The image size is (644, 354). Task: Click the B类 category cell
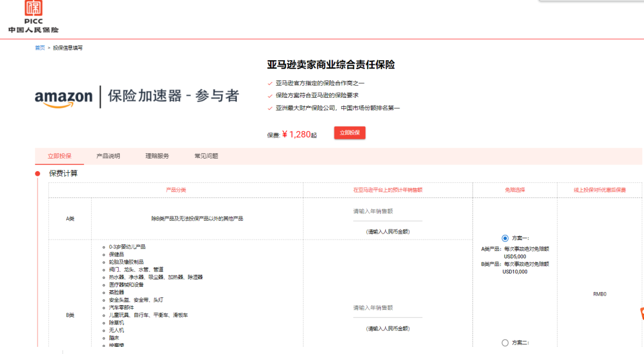[x=70, y=315]
